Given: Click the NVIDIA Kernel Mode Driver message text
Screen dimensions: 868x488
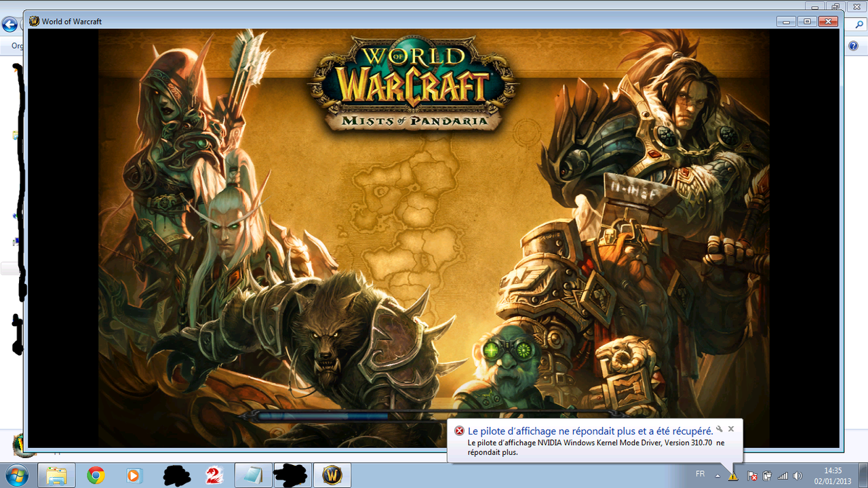Looking at the screenshot, I should tap(596, 447).
